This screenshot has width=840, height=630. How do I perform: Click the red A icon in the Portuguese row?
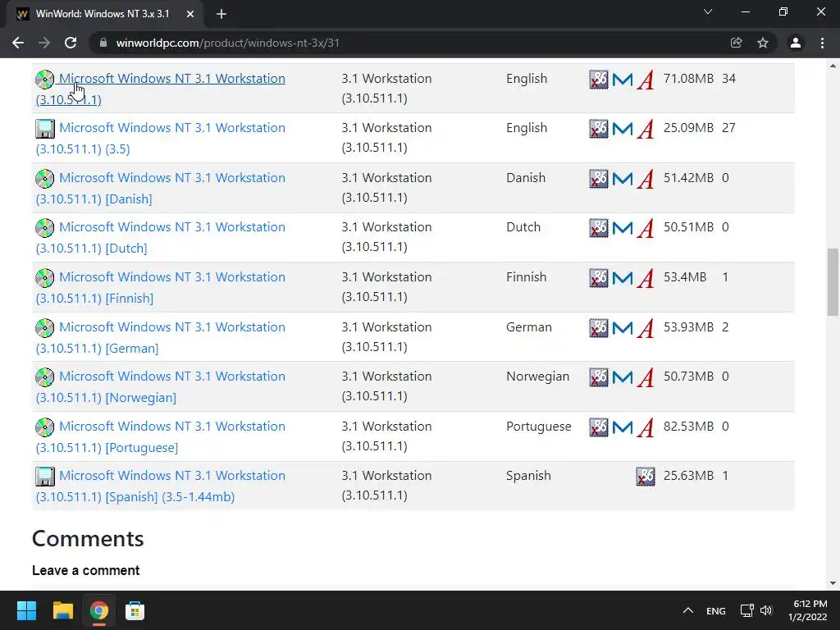tap(646, 427)
